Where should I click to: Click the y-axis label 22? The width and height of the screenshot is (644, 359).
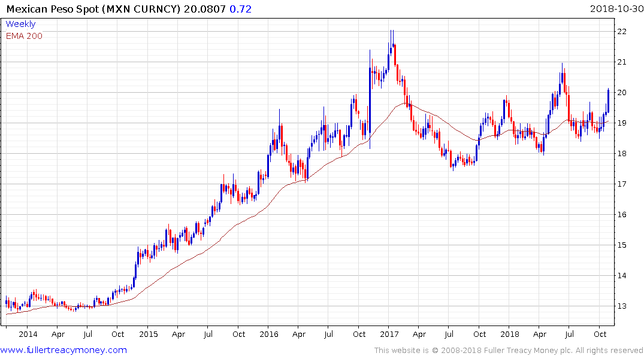[622, 32]
